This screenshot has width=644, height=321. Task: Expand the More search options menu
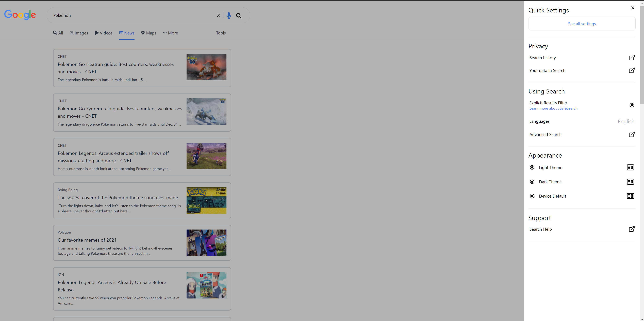[171, 33]
